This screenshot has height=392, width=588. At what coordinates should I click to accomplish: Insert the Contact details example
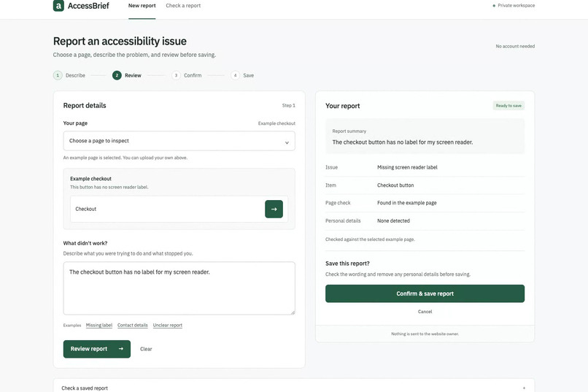(132, 326)
